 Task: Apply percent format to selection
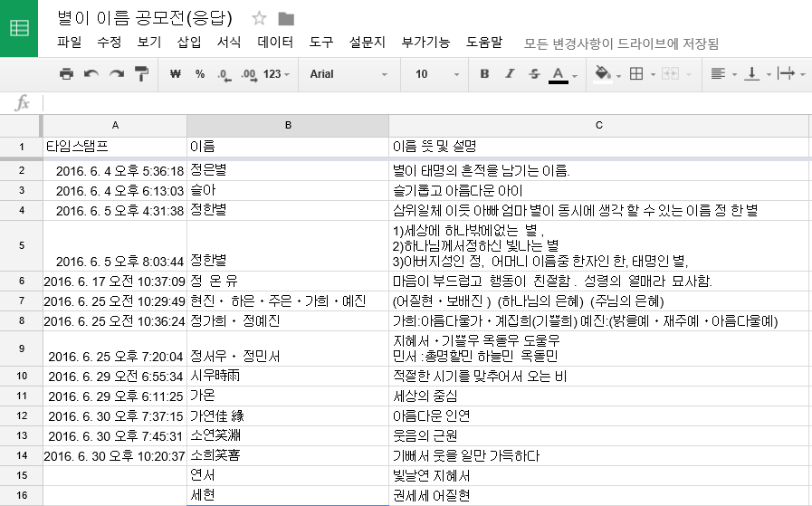(x=200, y=74)
